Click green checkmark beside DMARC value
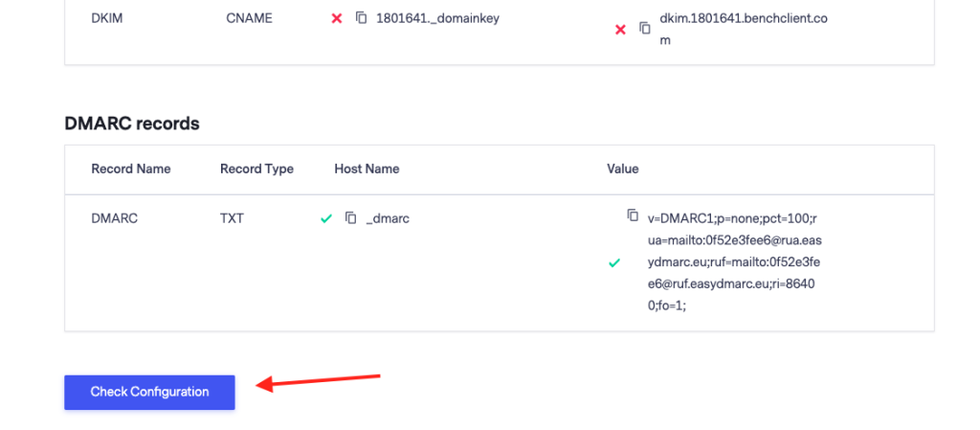The image size is (980, 430). (614, 262)
